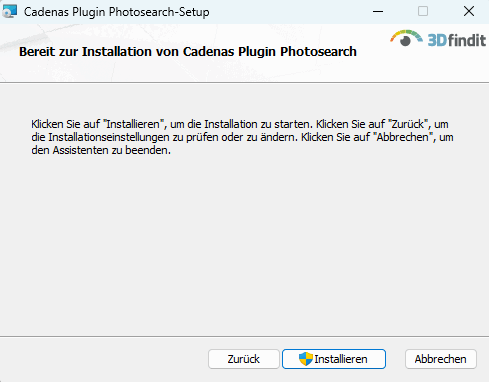This screenshot has height=382, width=489.
Task: Close the Cadenas Plugin Photosearch-Setup window
Action: [469, 12]
